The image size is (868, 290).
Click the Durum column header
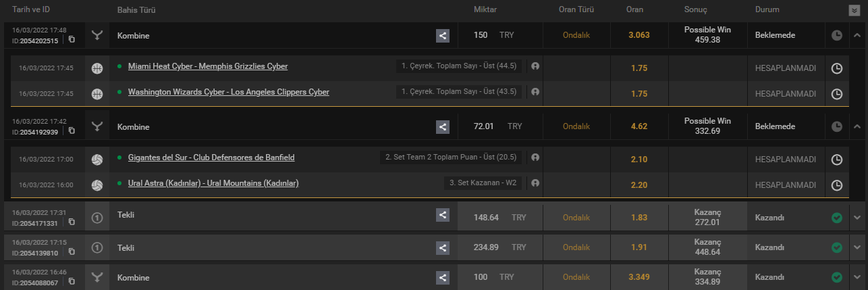click(767, 10)
